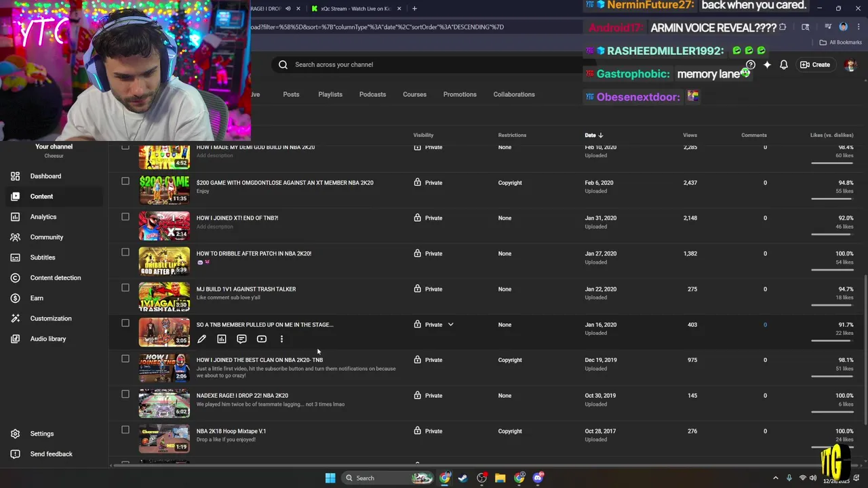Screen dimensions: 868x488
Task: Toggle Date column sort arrow
Action: coord(601,135)
